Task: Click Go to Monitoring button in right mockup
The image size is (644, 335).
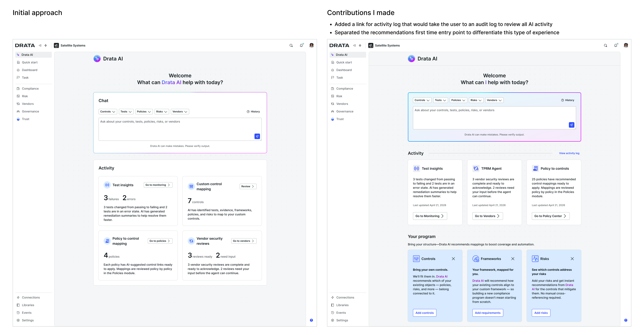Action: tap(430, 216)
